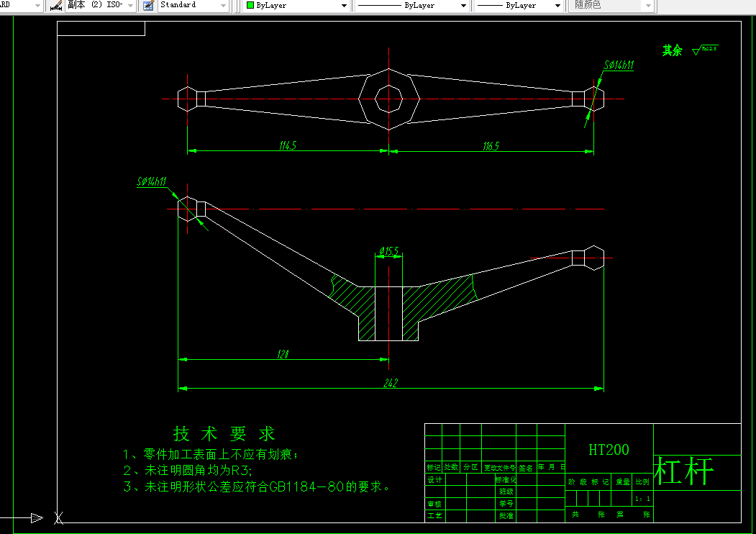Click the HT200 material cell in title block
The image size is (756, 534).
pos(610,450)
